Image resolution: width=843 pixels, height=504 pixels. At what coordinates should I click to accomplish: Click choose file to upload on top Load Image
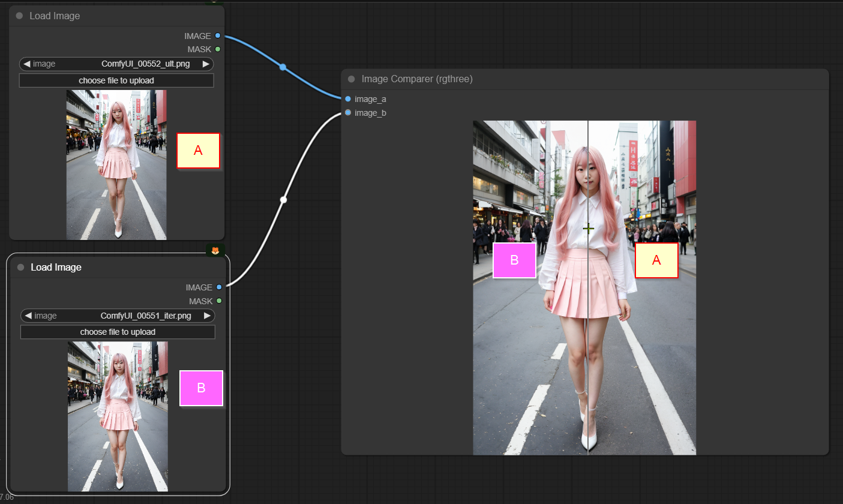(116, 80)
